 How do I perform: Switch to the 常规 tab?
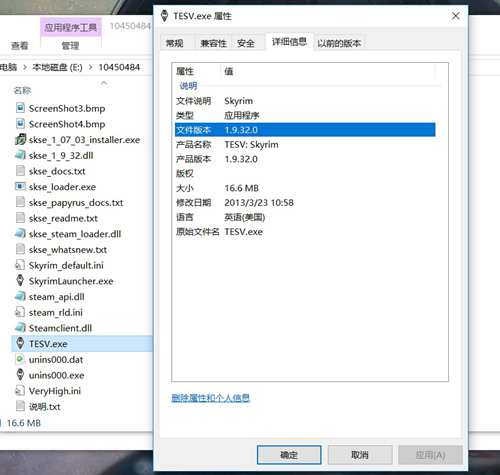pos(174,43)
